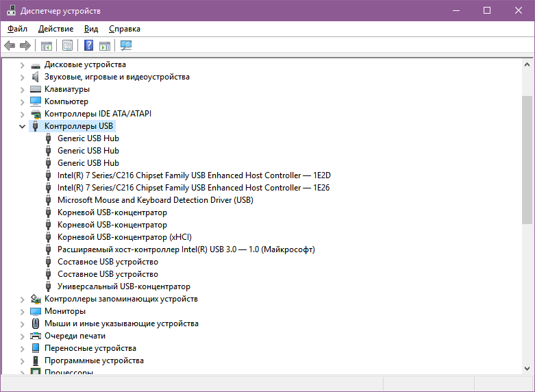
Task: Open the blue Help question-mark icon
Action: [x=89, y=45]
